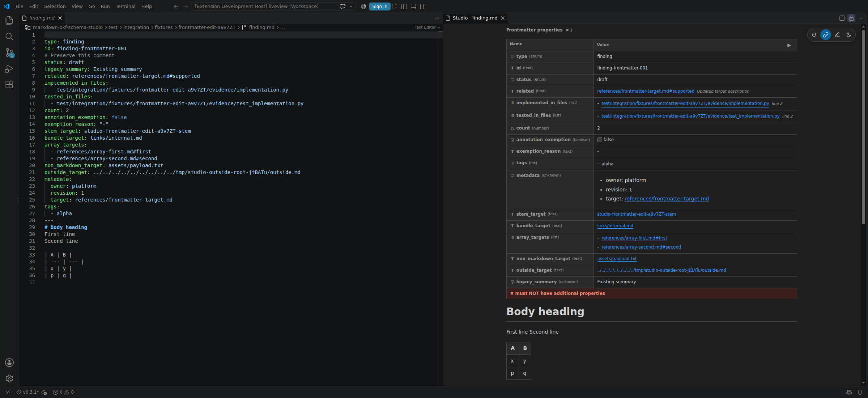Click the Studio preview vertical scrollbar

pyautogui.click(x=863, y=127)
